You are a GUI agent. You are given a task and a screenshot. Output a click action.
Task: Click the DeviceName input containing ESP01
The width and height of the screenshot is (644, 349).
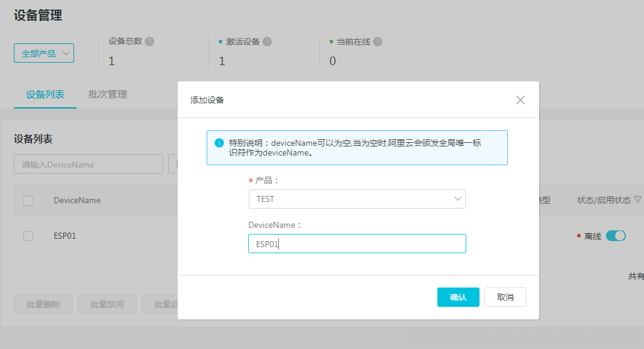[357, 243]
